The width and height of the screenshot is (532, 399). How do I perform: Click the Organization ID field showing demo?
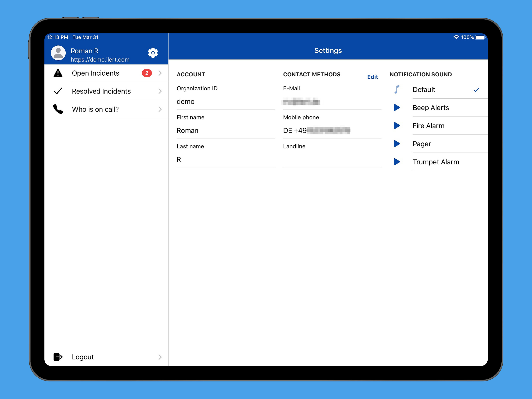(x=226, y=102)
